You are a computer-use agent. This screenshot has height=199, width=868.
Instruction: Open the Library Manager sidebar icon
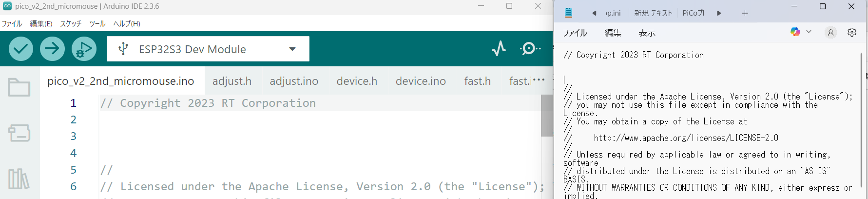(19, 179)
